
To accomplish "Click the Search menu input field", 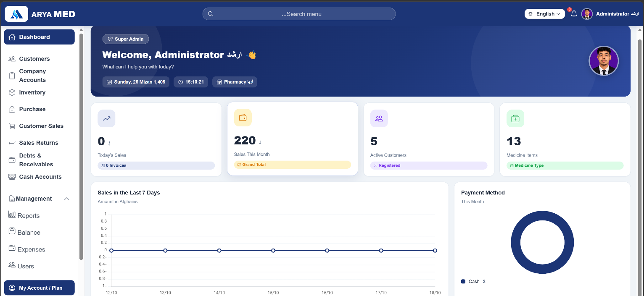I will coord(299,14).
